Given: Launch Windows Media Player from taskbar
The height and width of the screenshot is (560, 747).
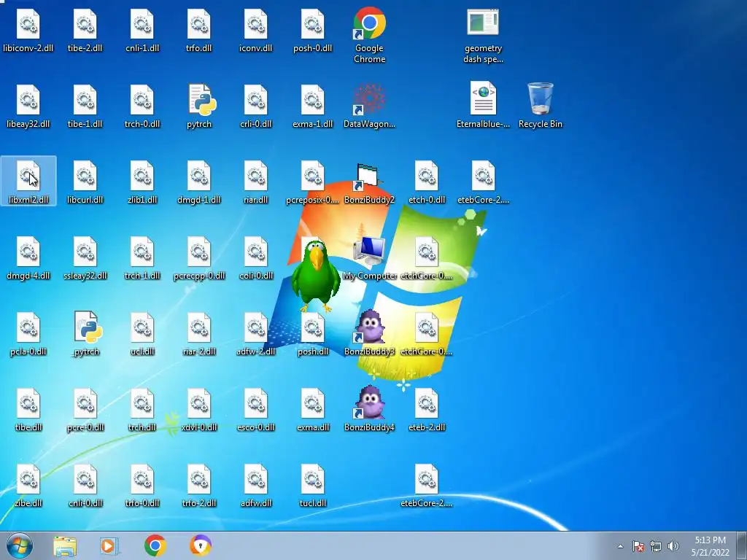Looking at the screenshot, I should [x=109, y=545].
